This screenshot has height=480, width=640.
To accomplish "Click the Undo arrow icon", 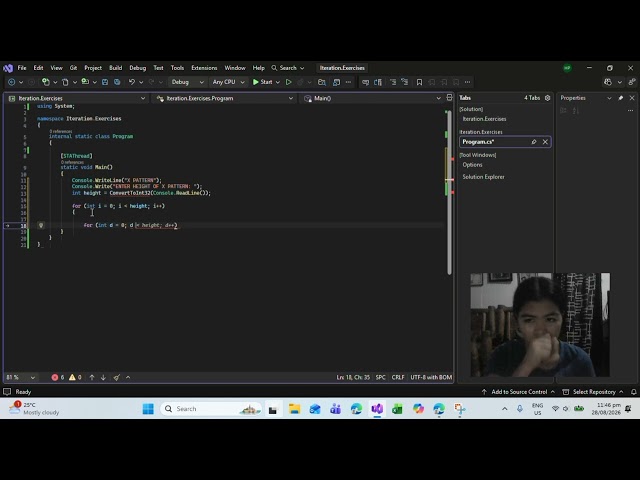I will (131, 82).
